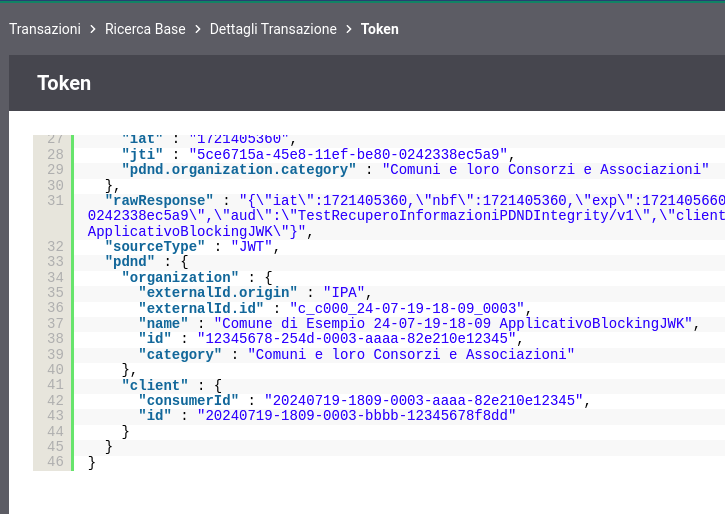Click the "id" key on line 38

pyautogui.click(x=155, y=339)
